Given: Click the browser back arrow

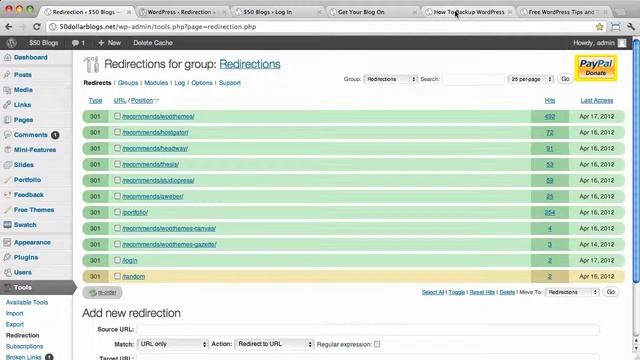Looking at the screenshot, I should coord(9,27).
